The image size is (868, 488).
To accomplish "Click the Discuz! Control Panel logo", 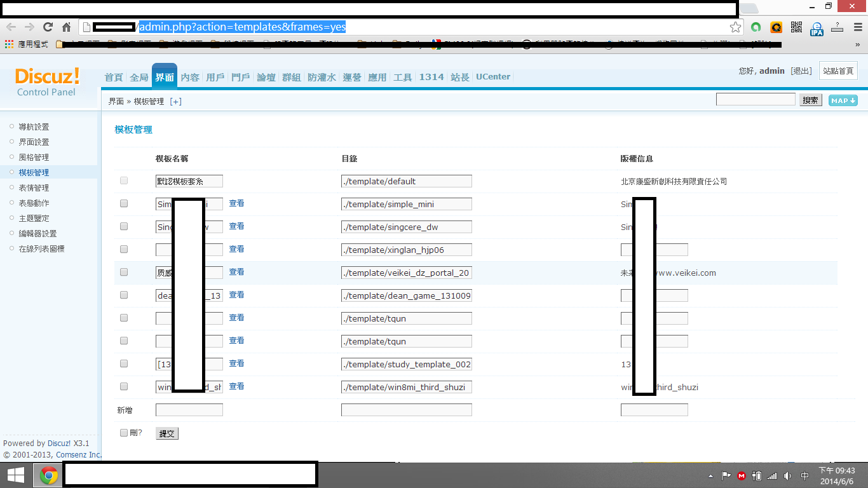I will pos(47,82).
